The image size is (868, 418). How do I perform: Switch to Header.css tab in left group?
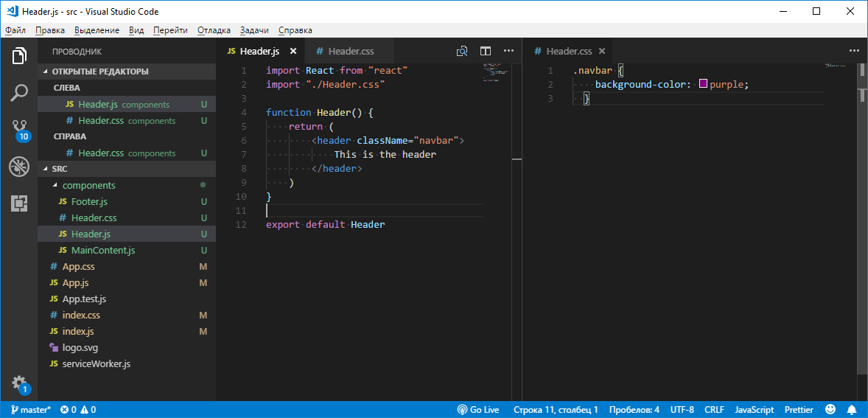tap(350, 52)
